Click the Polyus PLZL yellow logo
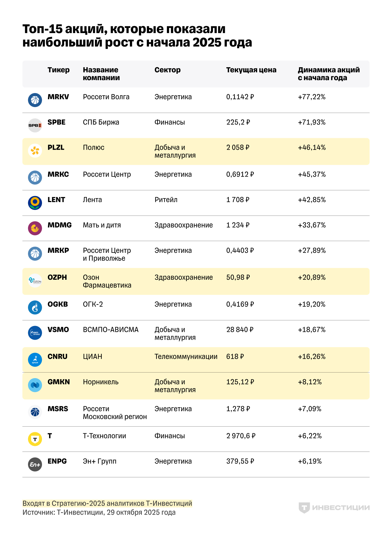 (x=35, y=151)
